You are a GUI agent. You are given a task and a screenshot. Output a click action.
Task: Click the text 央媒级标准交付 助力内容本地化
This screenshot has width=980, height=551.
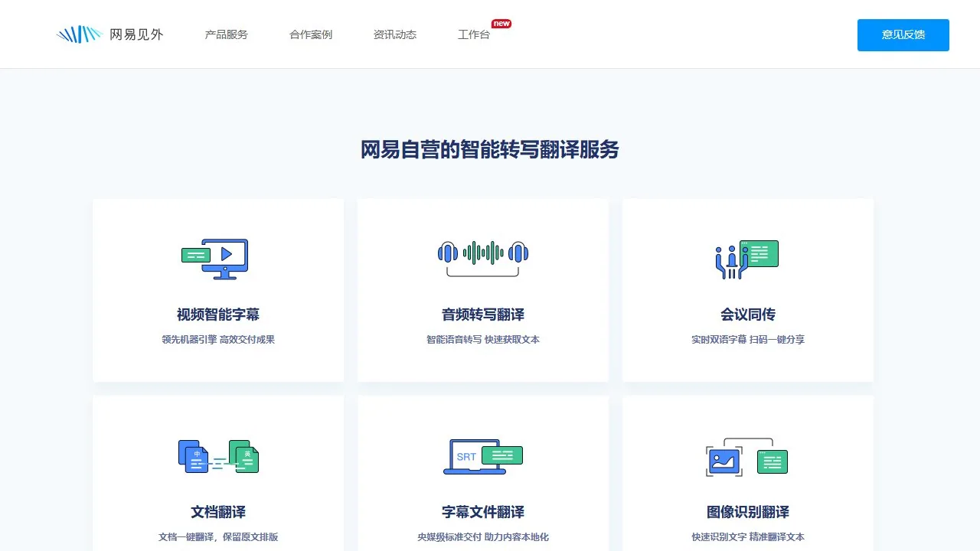coord(483,537)
